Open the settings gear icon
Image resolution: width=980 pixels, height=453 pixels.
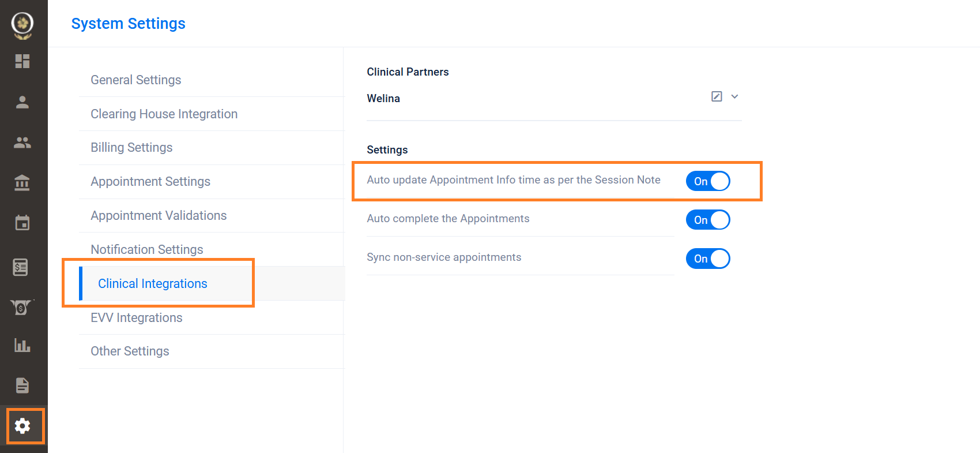pos(22,426)
